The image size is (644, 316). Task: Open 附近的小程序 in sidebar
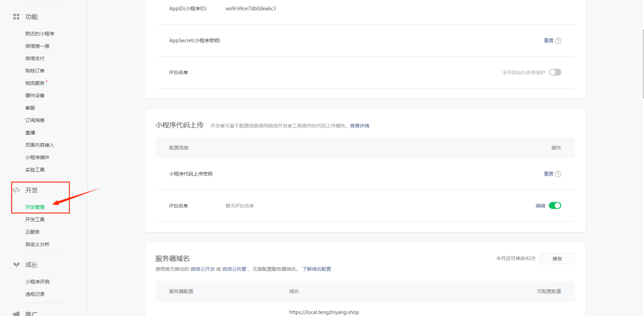[40, 34]
